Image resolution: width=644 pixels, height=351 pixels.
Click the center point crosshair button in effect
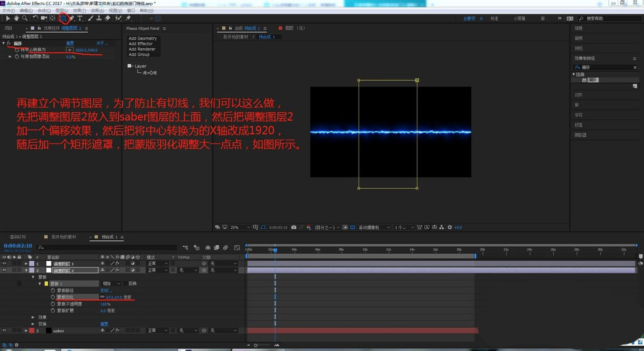70,50
